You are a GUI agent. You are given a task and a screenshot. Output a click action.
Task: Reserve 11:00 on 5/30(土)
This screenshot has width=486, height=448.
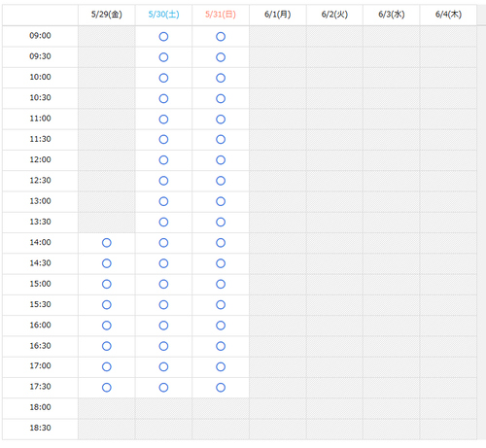163,120
